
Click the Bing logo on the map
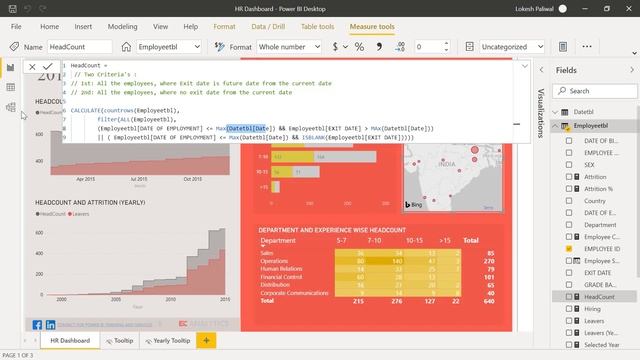click(413, 204)
